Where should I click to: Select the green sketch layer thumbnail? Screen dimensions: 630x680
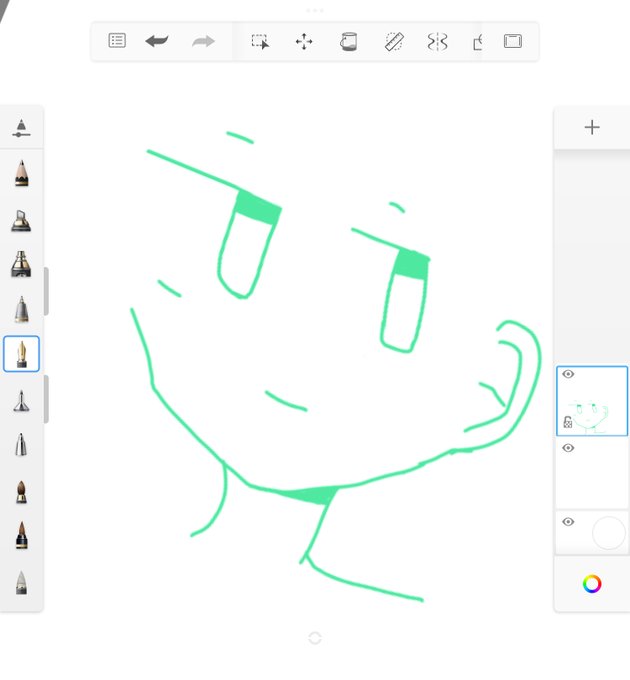(592, 401)
